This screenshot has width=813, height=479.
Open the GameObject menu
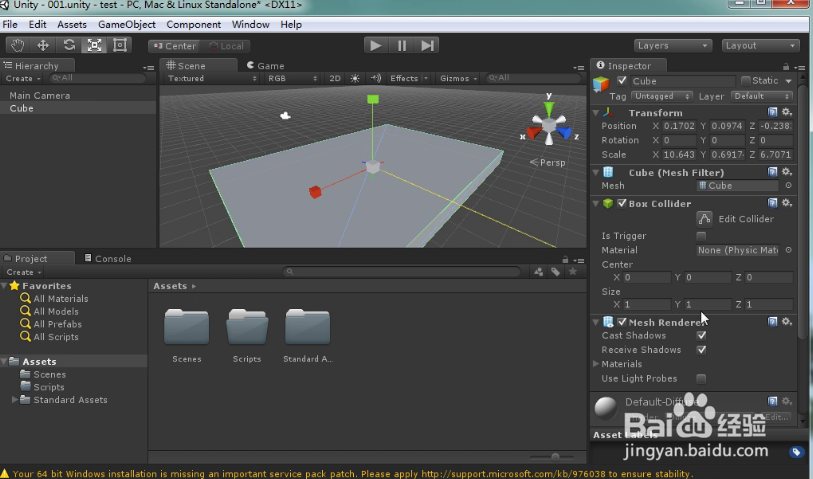click(127, 24)
